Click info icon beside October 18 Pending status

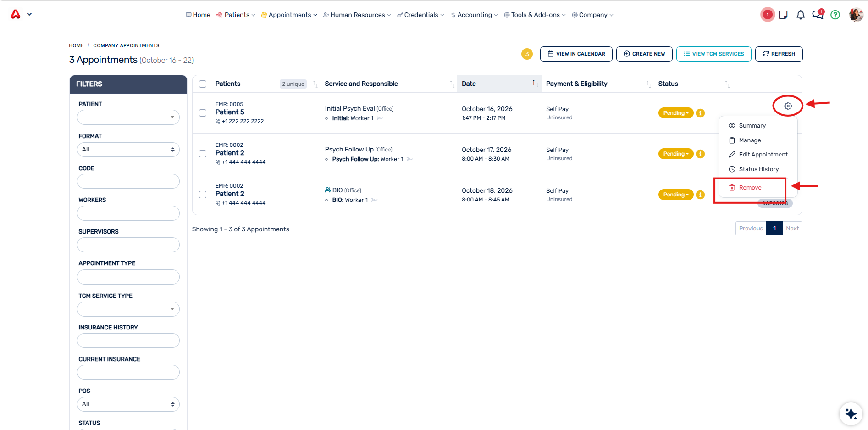pos(700,195)
